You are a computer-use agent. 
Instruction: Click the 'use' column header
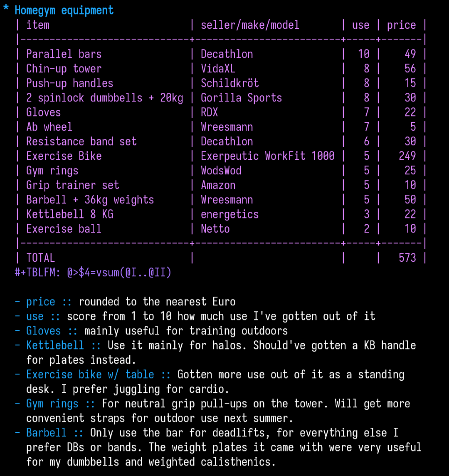[361, 25]
